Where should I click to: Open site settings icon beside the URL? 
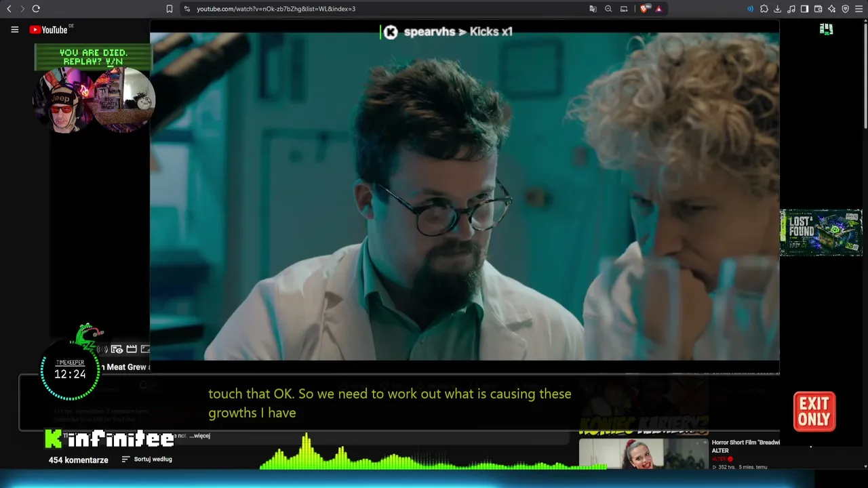coord(186,9)
